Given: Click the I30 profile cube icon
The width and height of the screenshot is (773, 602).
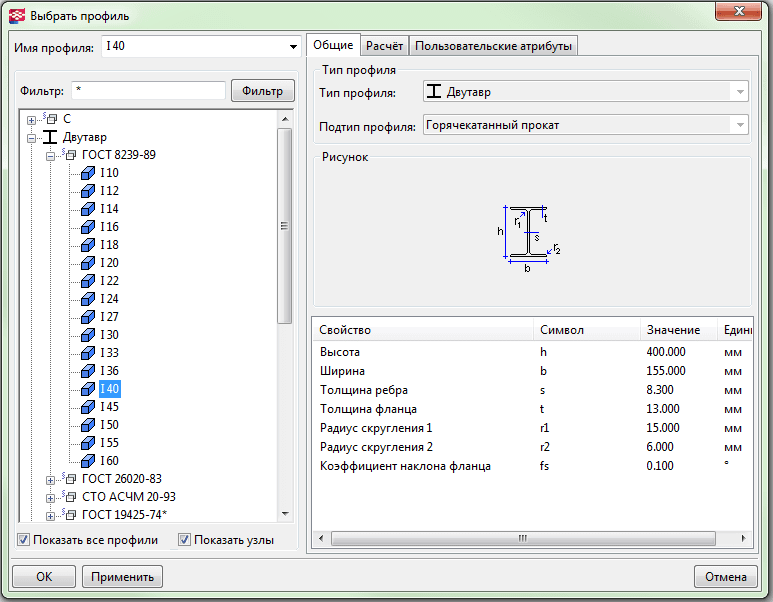Looking at the screenshot, I should click(x=87, y=335).
